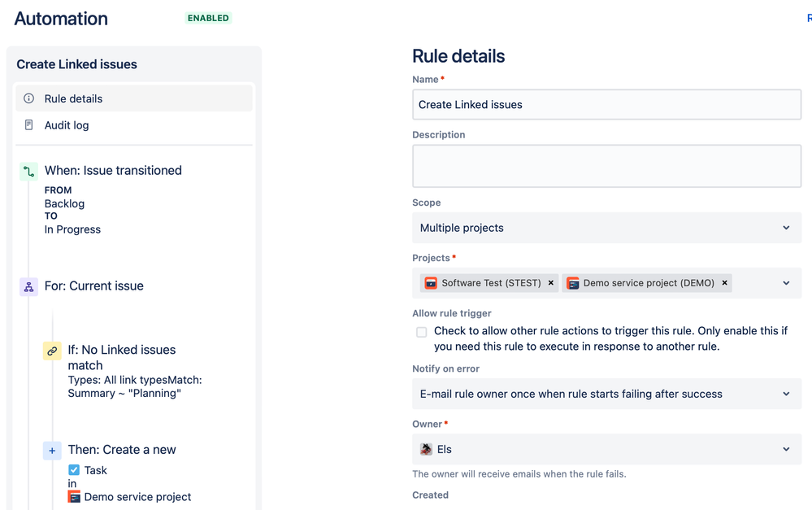Click the Rule details info icon

[x=29, y=98]
